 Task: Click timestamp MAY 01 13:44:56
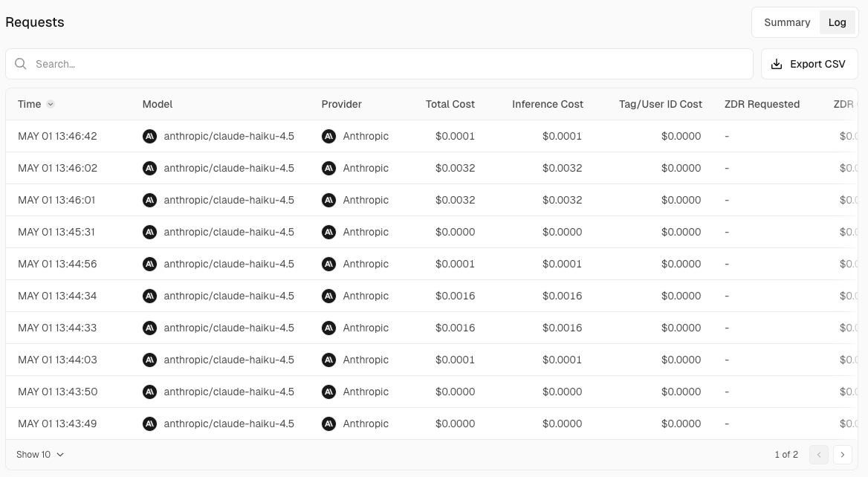(x=57, y=264)
